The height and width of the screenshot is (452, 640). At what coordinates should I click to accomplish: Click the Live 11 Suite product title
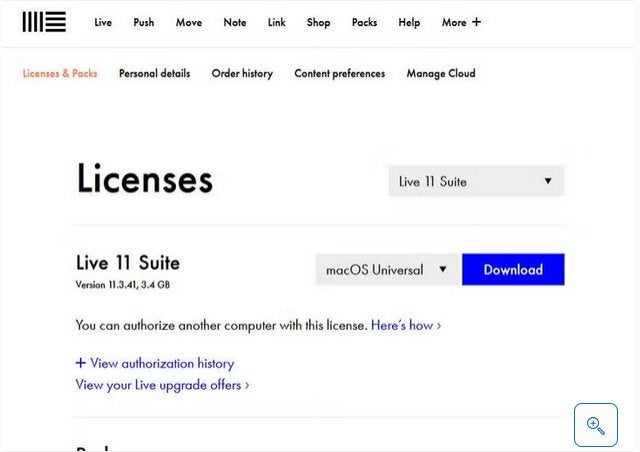coord(128,263)
